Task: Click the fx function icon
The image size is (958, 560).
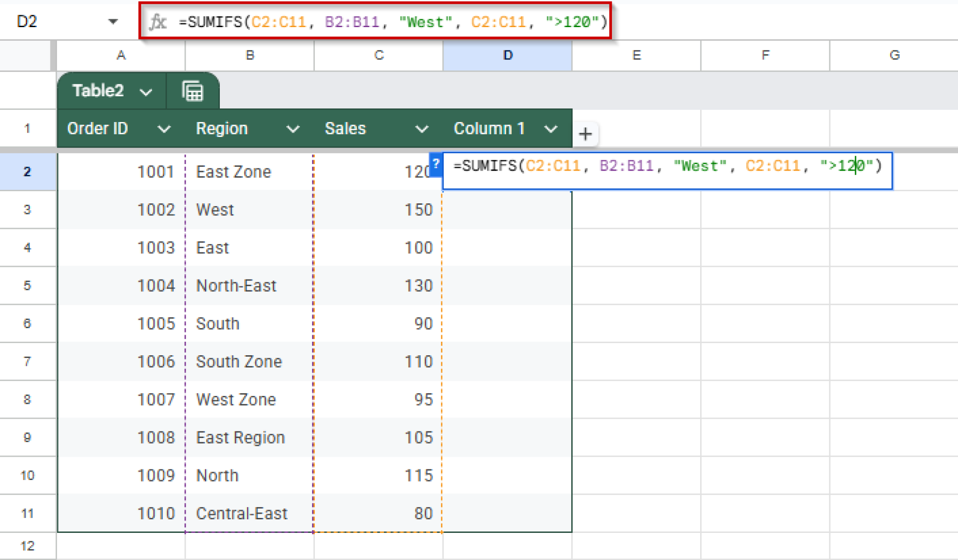Action: 158,22
